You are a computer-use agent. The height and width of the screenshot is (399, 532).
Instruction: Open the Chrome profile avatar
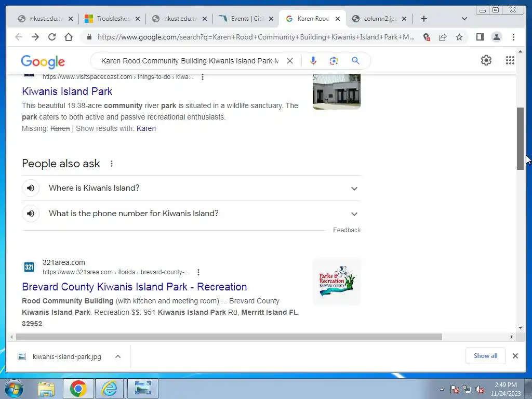point(496,37)
